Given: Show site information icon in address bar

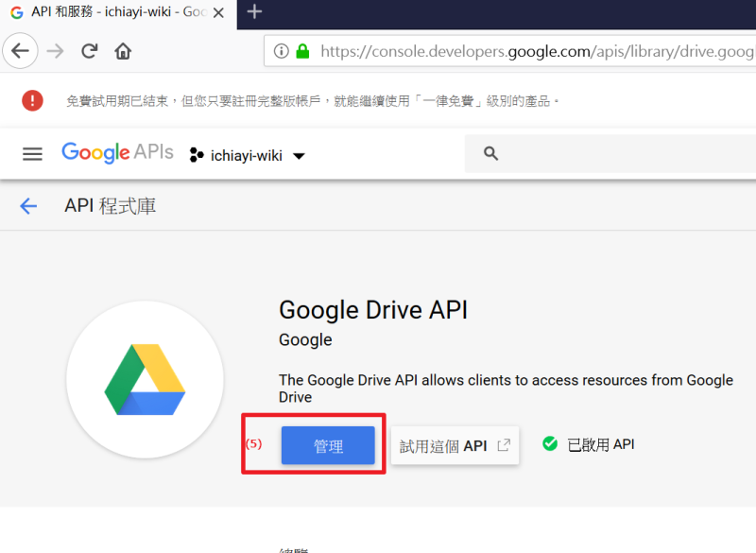Looking at the screenshot, I should 281,51.
